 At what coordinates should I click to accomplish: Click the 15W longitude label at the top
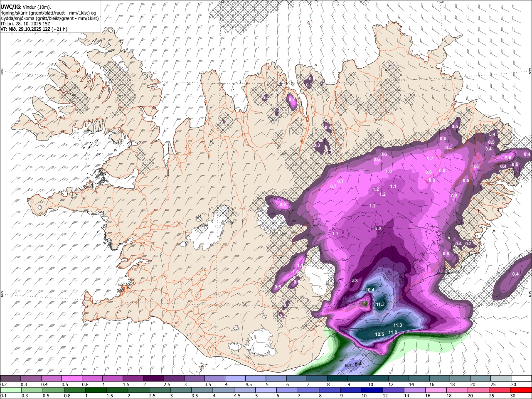point(440,2)
